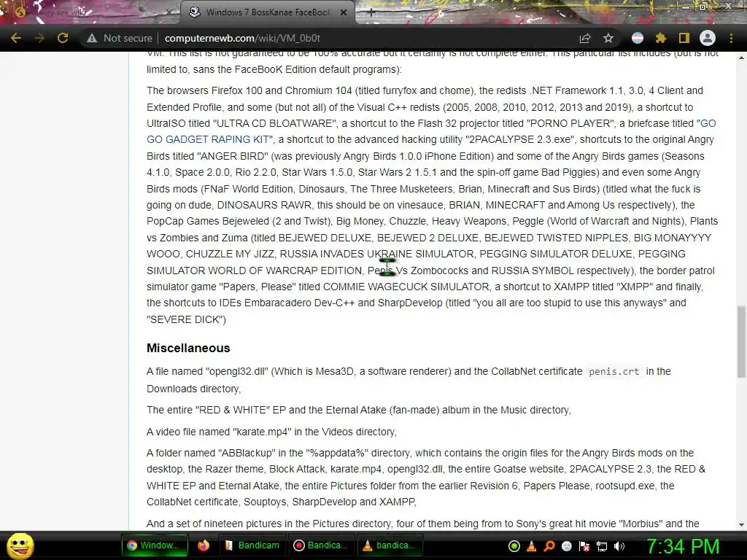This screenshot has height=560, width=747.
Task: Go back to the previous page
Action: tap(16, 38)
